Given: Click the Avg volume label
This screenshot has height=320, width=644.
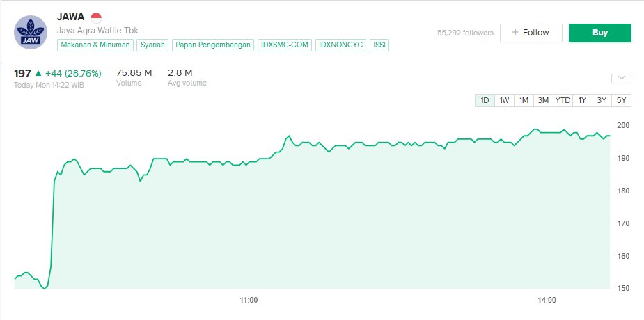Looking at the screenshot, I should click(187, 83).
